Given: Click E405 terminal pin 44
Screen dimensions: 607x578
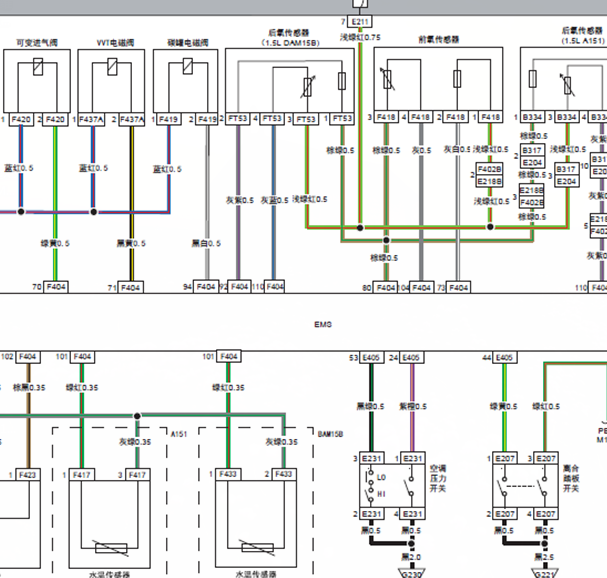Looking at the screenshot, I should [x=504, y=357].
